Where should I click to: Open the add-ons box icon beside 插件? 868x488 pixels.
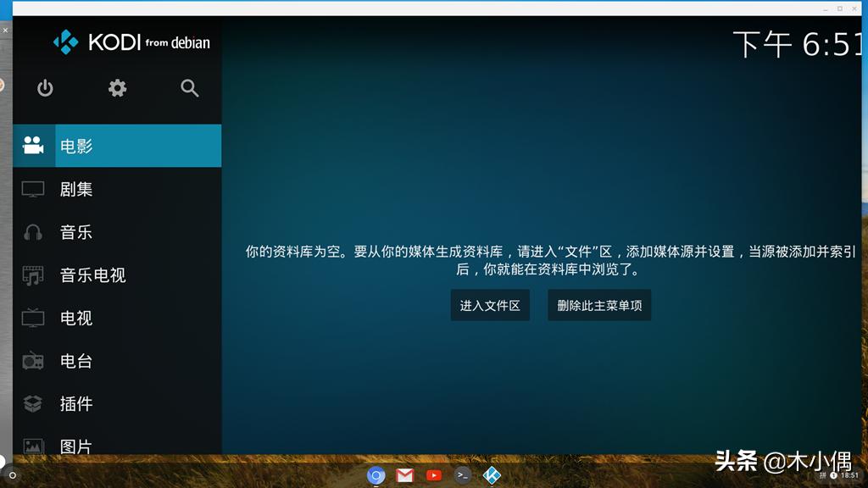tap(31, 404)
